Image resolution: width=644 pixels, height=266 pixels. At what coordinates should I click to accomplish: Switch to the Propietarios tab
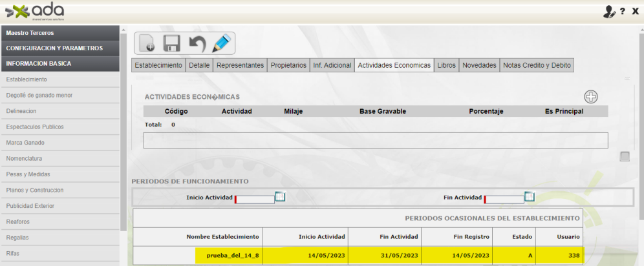(x=288, y=65)
